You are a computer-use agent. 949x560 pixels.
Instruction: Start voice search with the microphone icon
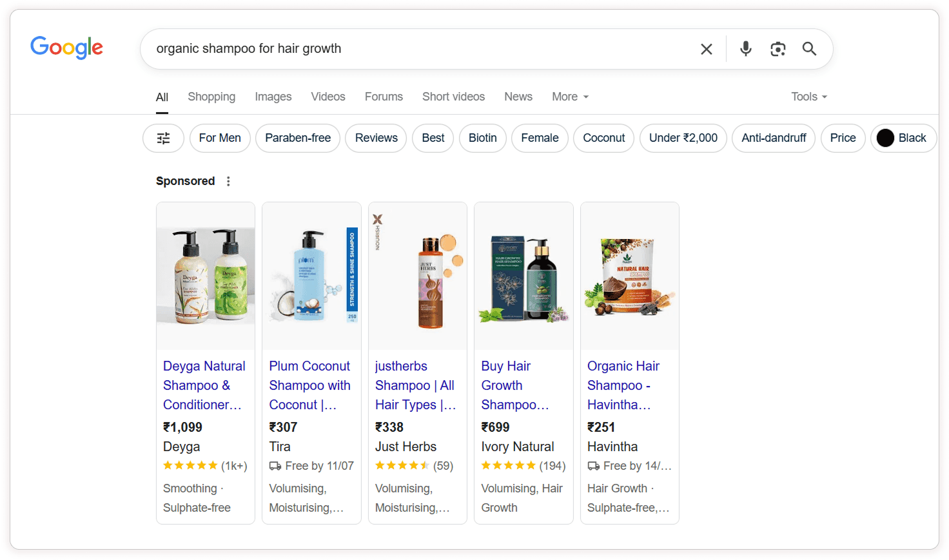tap(746, 49)
